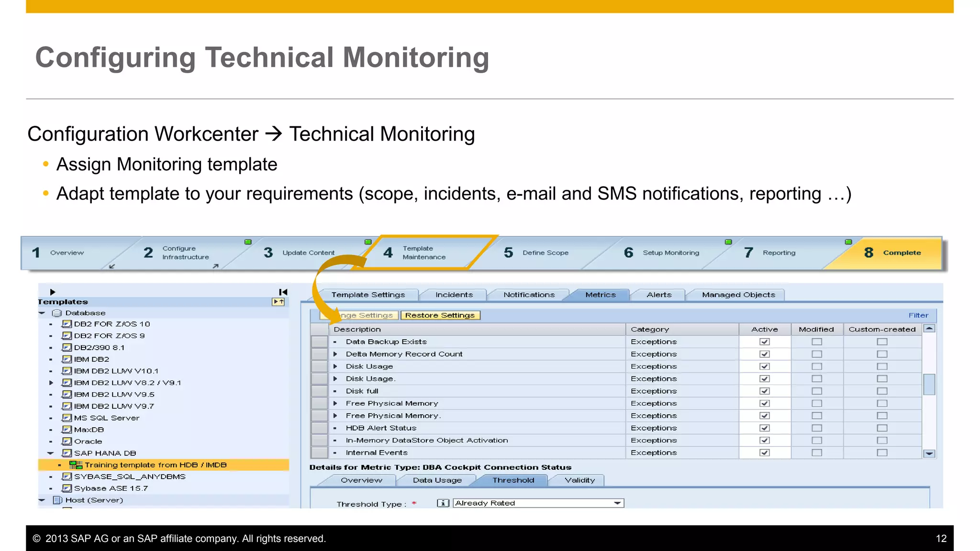Click the DB2 FOR Z/OS 9 template icon
Screen dimensions: 980x551
[67, 336]
